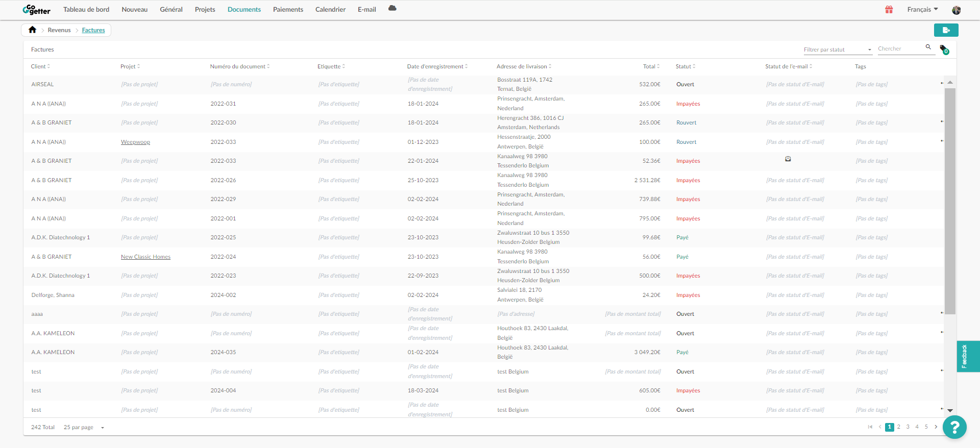980x448 pixels.
Task: Open the Documents menu
Action: [x=244, y=9]
